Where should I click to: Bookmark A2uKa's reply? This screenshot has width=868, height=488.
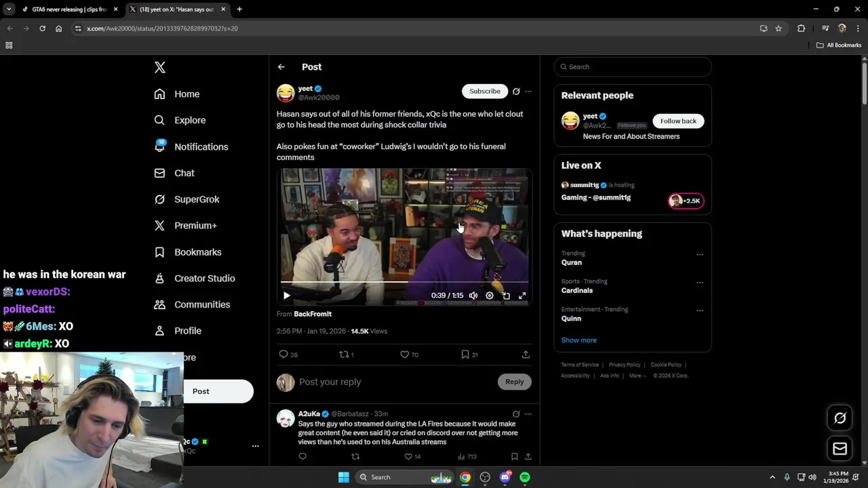click(x=514, y=457)
